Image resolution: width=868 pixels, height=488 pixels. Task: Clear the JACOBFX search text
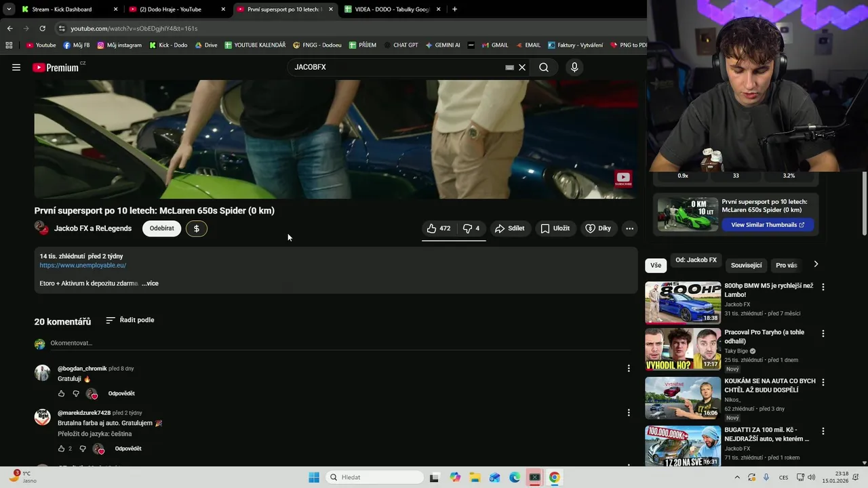pyautogui.click(x=522, y=67)
